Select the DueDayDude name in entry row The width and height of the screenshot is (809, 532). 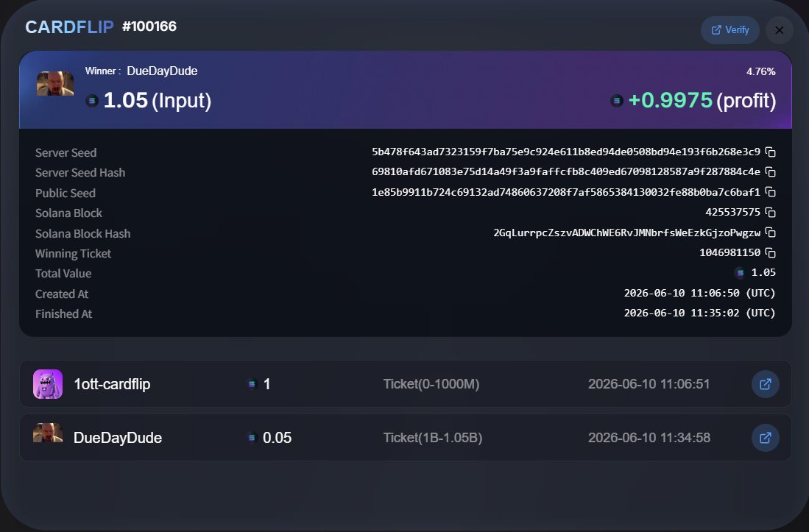point(118,438)
